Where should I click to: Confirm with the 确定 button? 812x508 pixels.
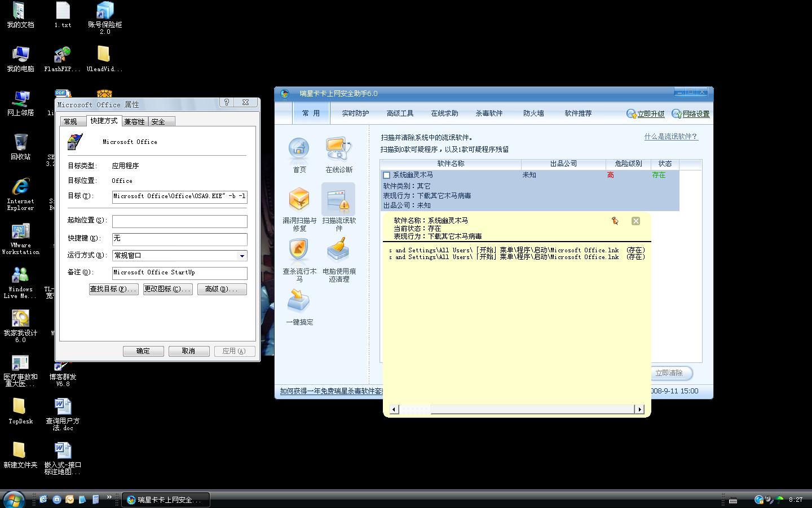[143, 351]
